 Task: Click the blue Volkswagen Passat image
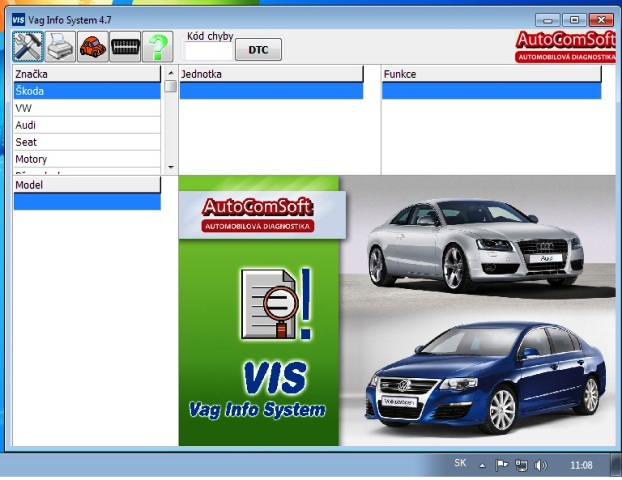click(x=485, y=377)
